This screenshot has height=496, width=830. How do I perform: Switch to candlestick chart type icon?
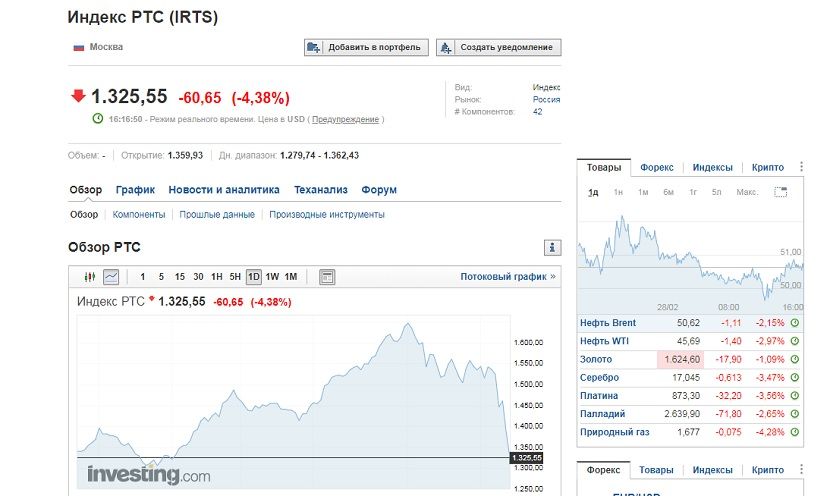coord(90,277)
